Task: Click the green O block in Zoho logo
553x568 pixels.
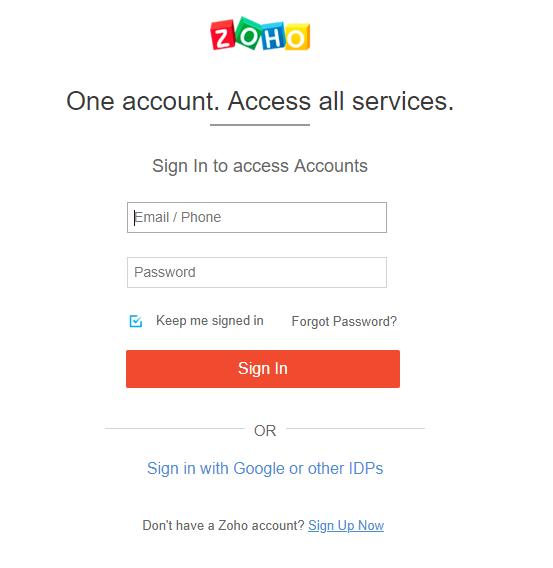Action: tap(248, 33)
